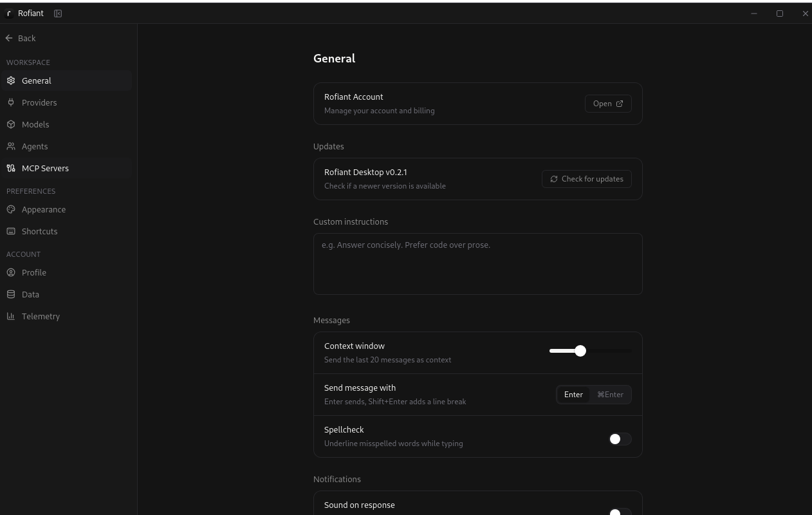Open the Data account page
This screenshot has width=812, height=515.
(x=67, y=294)
